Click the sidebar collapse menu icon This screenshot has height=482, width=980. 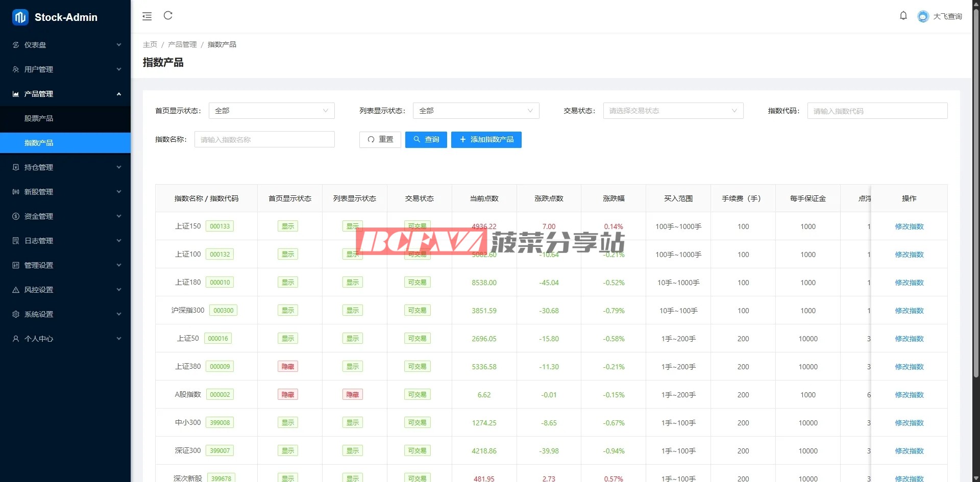147,16
